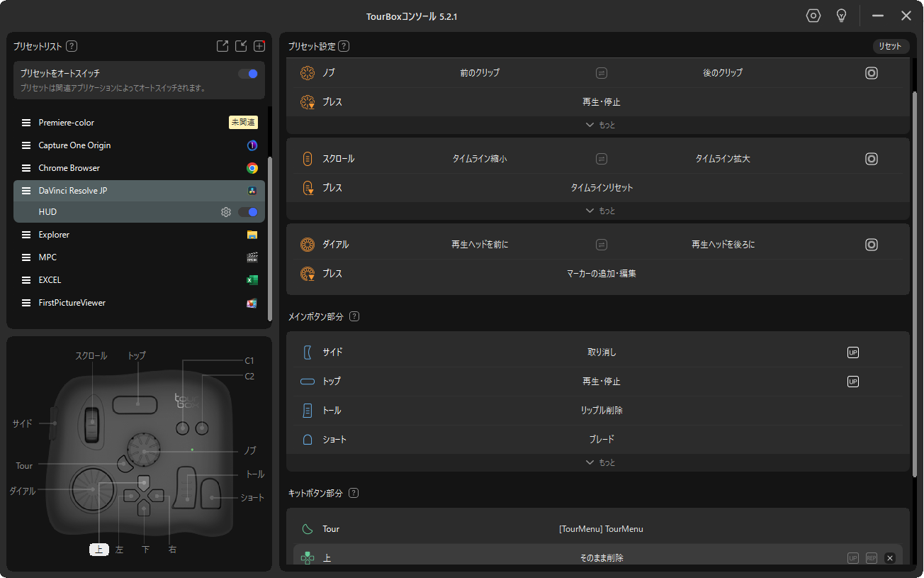Click the Tall button's ripple delete assignment
The width and height of the screenshot is (924, 578).
pyautogui.click(x=601, y=411)
